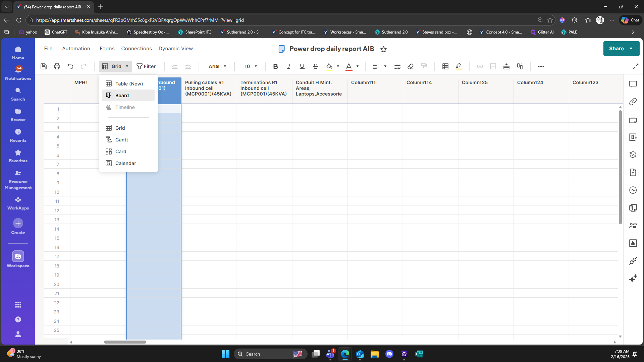The height and width of the screenshot is (362, 644).
Task: Toggle italic formatting
Action: coord(289,66)
